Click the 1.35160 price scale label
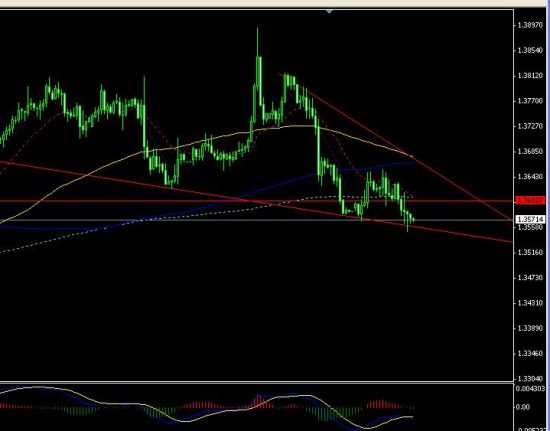This screenshot has height=431, width=550. point(530,252)
